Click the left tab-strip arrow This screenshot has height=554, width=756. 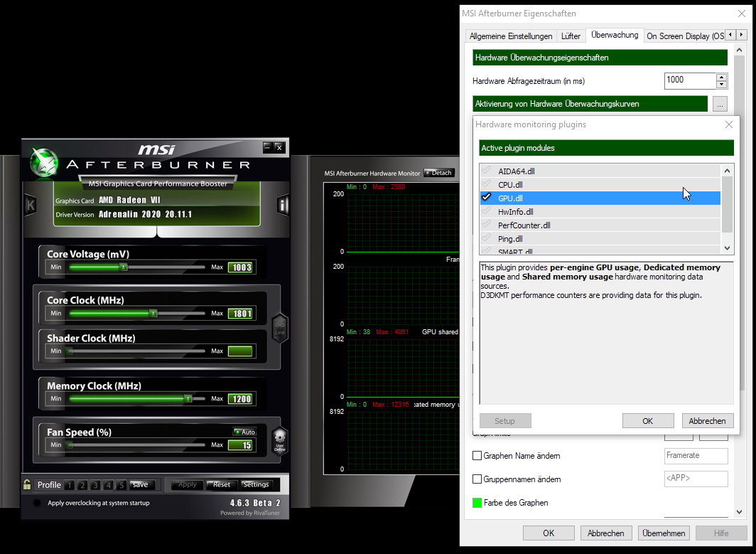[731, 34]
